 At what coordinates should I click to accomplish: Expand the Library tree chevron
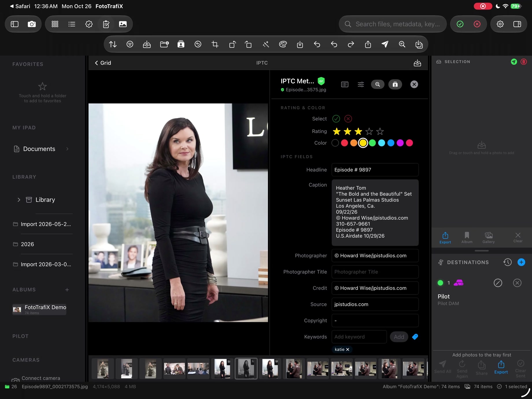pos(19,200)
